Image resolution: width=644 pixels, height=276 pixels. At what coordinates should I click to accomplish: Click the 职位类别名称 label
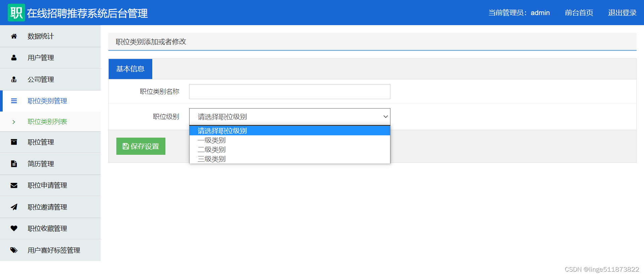click(x=159, y=91)
